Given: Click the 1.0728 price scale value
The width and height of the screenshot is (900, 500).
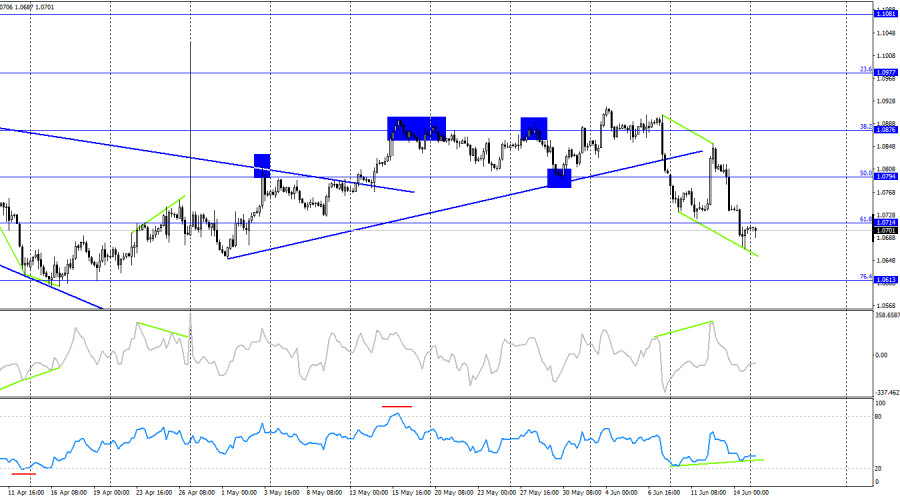Looking at the screenshot, I should click(x=886, y=215).
